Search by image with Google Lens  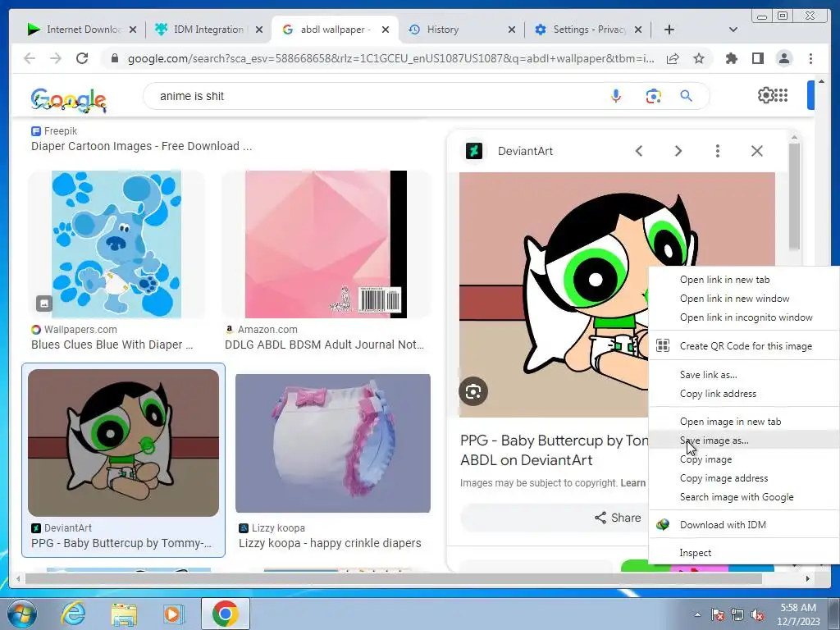click(653, 96)
